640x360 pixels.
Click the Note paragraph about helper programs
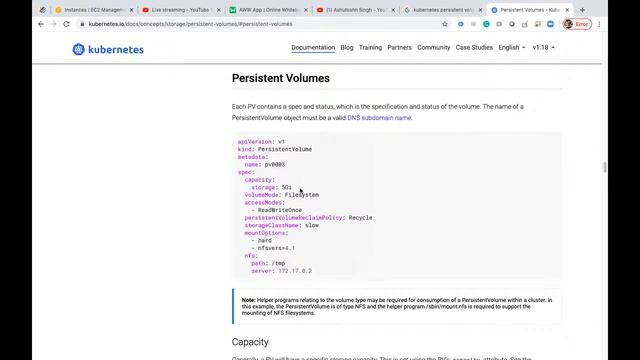[x=397, y=307]
